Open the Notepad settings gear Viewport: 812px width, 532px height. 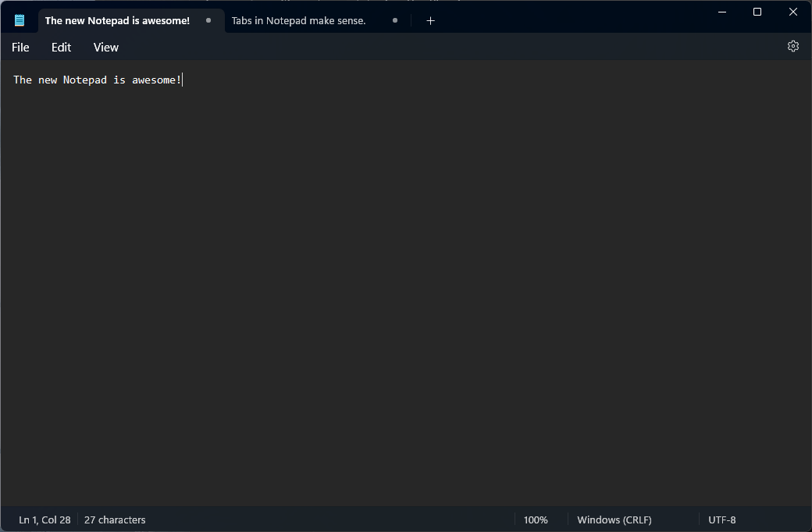pyautogui.click(x=792, y=46)
